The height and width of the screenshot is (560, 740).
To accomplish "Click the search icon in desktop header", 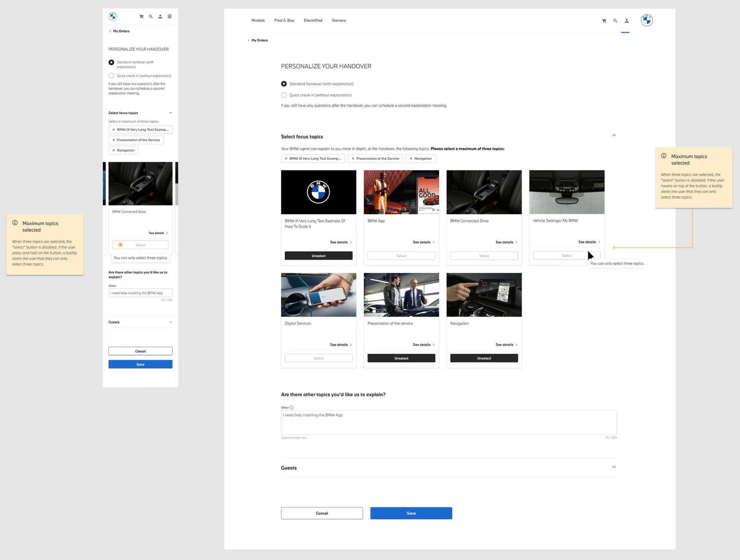I will [x=615, y=21].
